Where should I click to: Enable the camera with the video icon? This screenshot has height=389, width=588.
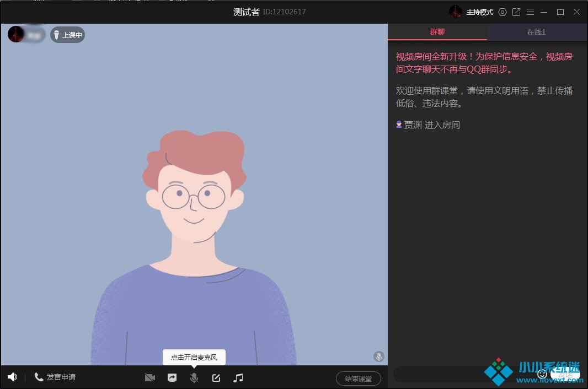tap(150, 377)
